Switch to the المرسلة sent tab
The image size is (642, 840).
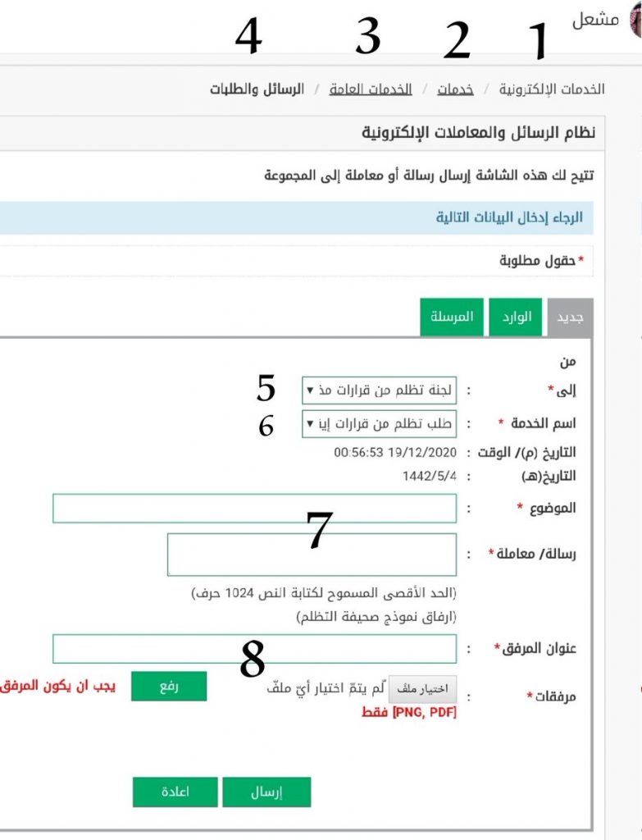[452, 317]
